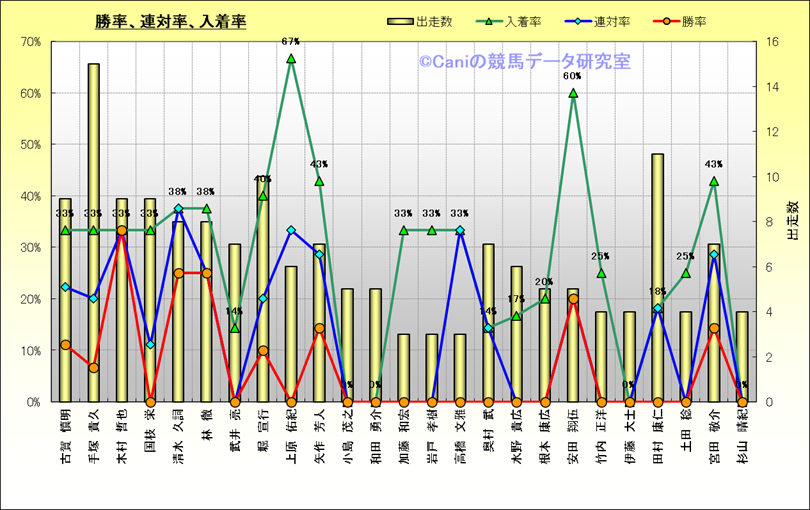This screenshot has height=510, width=810.
Task: Click the 出走数 right axis title
Action: 792,221
